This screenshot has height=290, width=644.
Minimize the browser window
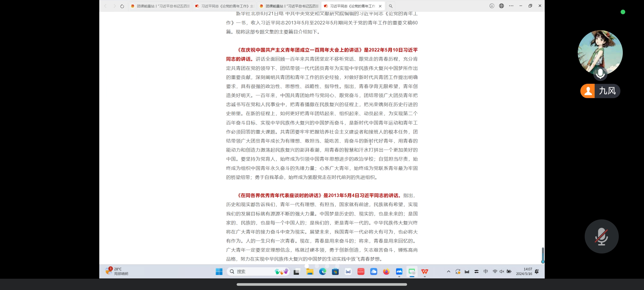[521, 6]
